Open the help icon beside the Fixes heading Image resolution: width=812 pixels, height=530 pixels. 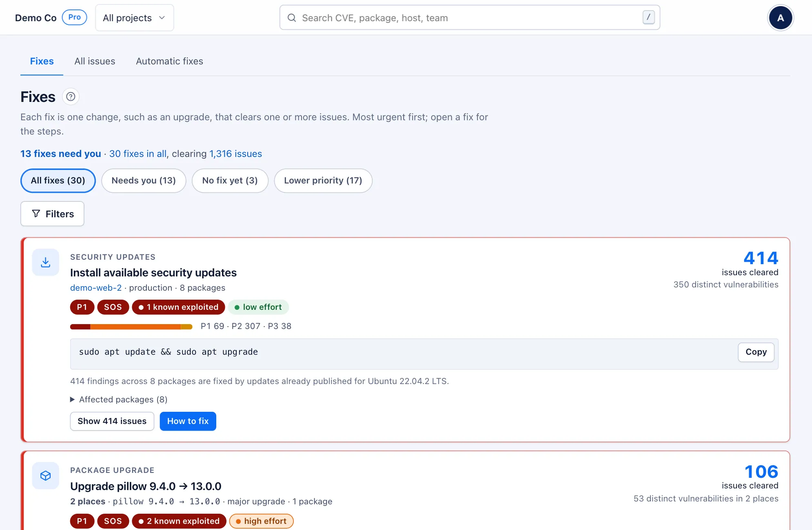coord(71,97)
